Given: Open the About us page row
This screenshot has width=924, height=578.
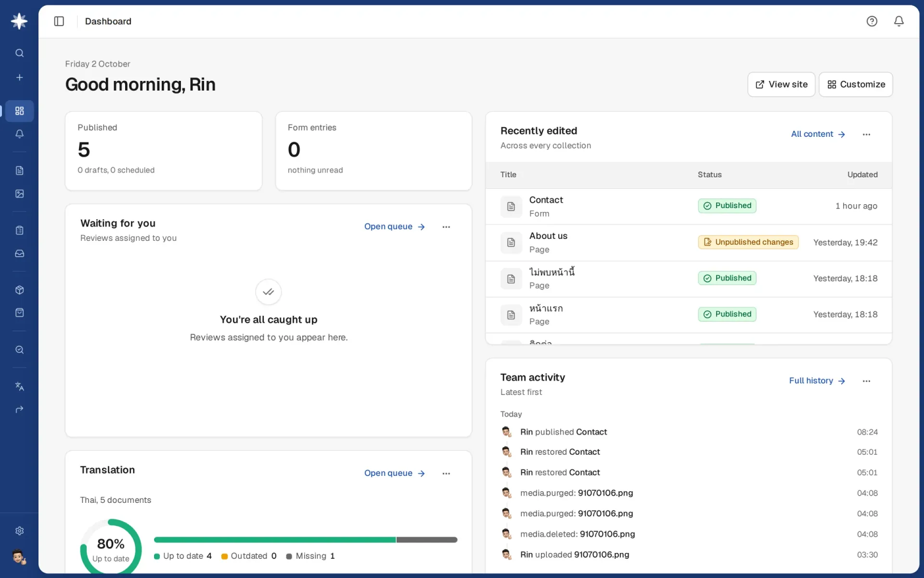Looking at the screenshot, I should (x=689, y=242).
